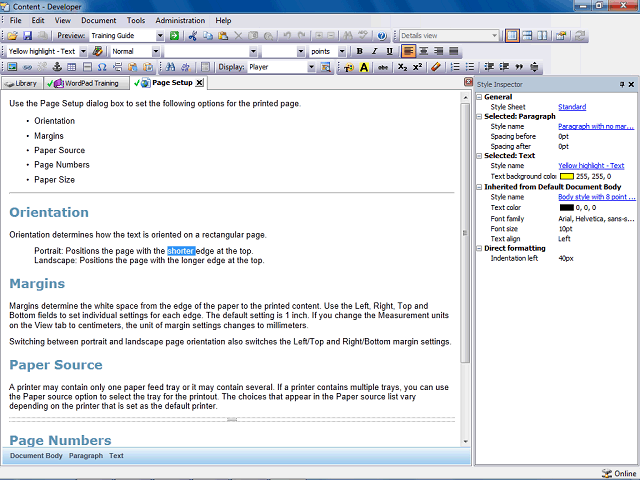Viewport: 640px width, 480px height.
Task: Click the Insert Table icon
Action: [x=72, y=67]
